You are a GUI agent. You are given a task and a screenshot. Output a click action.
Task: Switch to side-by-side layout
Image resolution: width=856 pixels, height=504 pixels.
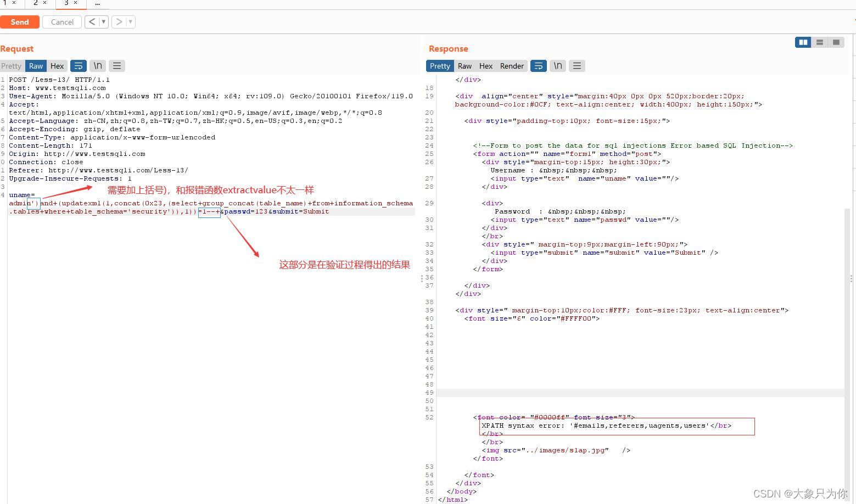[803, 42]
